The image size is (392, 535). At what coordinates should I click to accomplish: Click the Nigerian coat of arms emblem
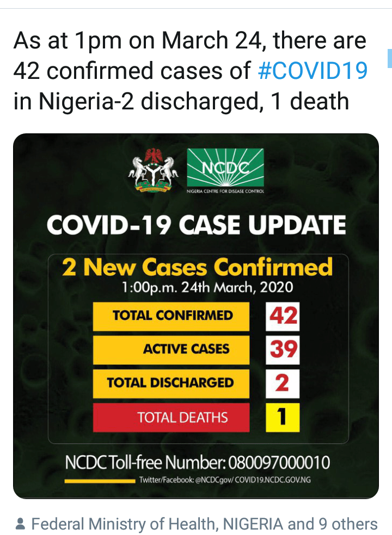tap(153, 171)
